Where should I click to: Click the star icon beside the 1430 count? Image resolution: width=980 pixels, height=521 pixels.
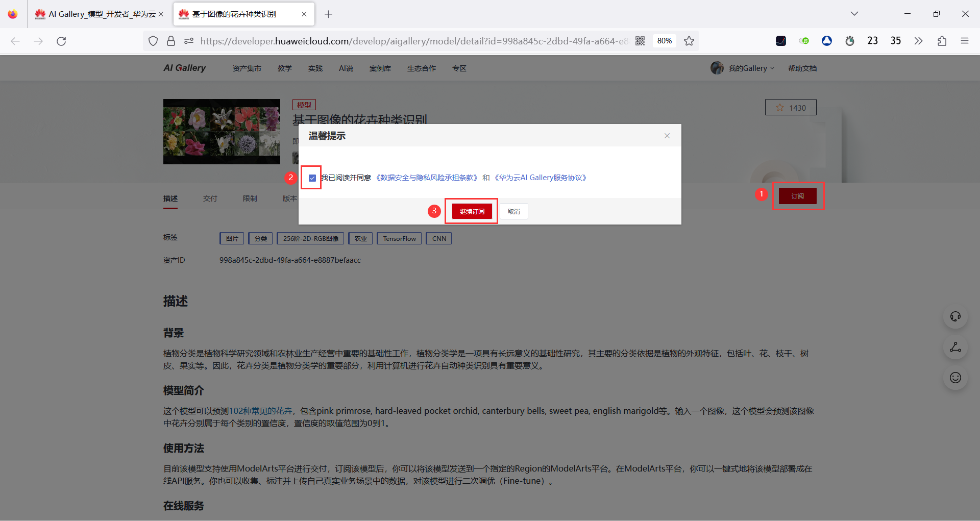[779, 107]
